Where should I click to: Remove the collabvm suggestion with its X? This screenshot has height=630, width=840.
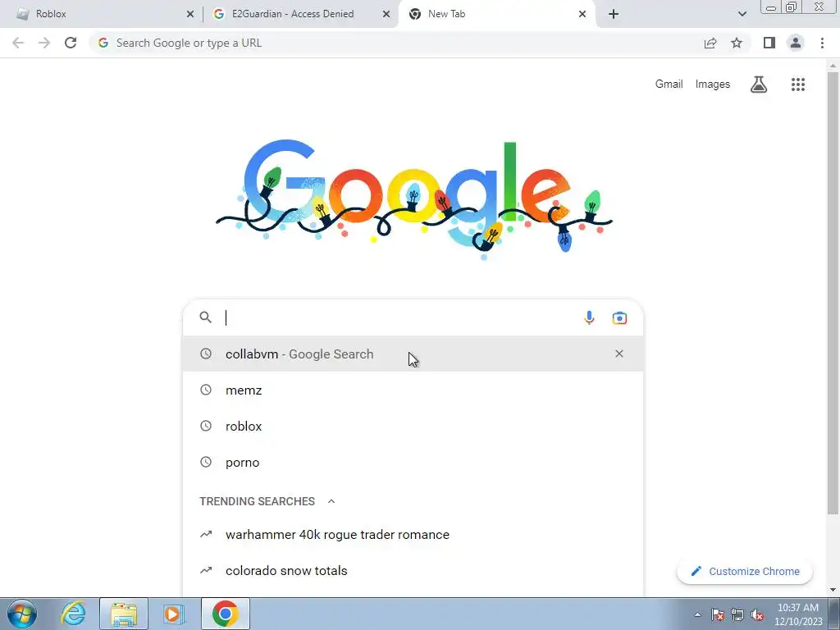tap(619, 354)
